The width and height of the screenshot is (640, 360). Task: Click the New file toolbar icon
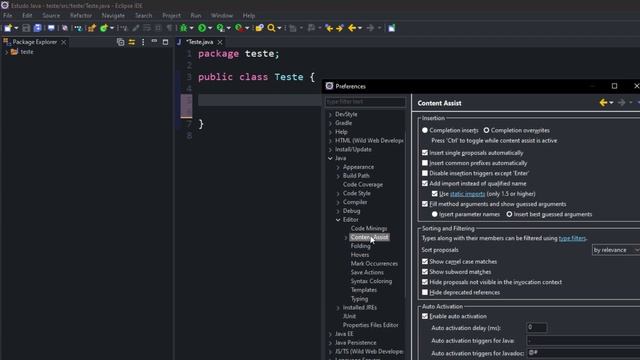pyautogui.click(x=8, y=28)
